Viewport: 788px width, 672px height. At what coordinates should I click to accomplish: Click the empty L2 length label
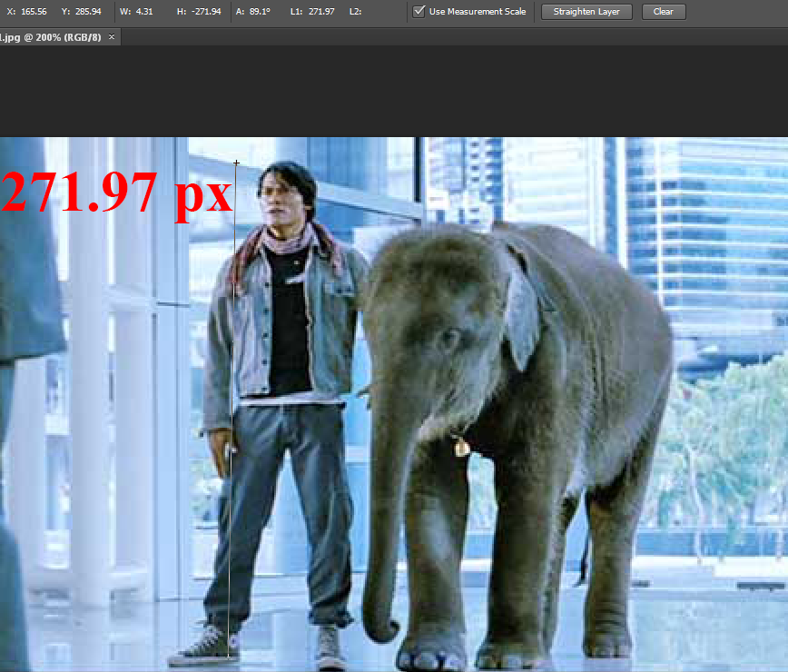354,12
